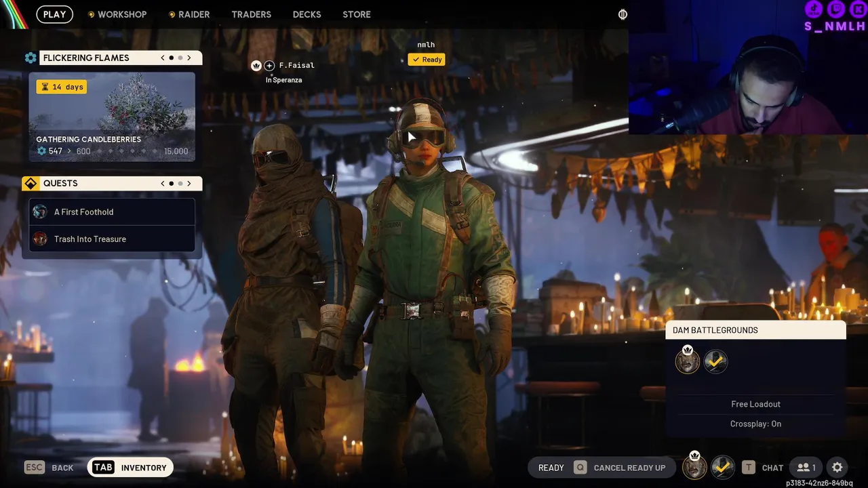Go BACK to previous screen
This screenshot has height=488, width=868.
[62, 468]
